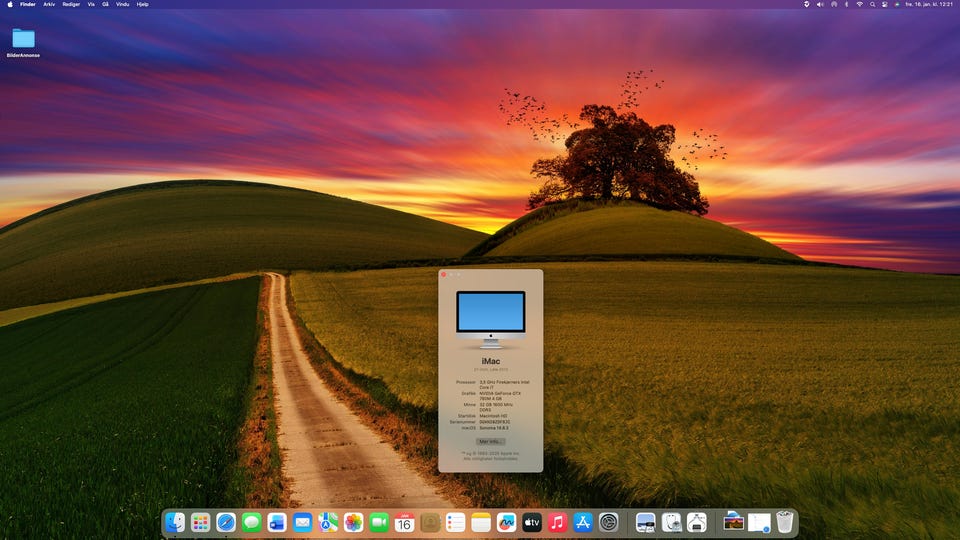Close the About This Mac window
Viewport: 960px width, 540px height.
(443, 274)
